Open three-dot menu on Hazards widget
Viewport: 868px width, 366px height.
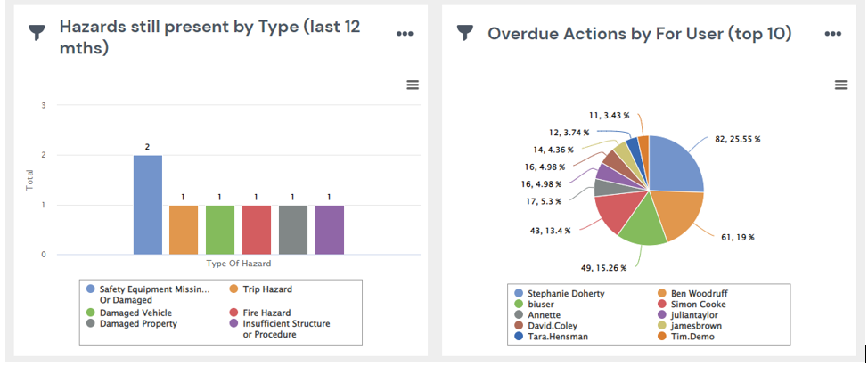point(405,33)
